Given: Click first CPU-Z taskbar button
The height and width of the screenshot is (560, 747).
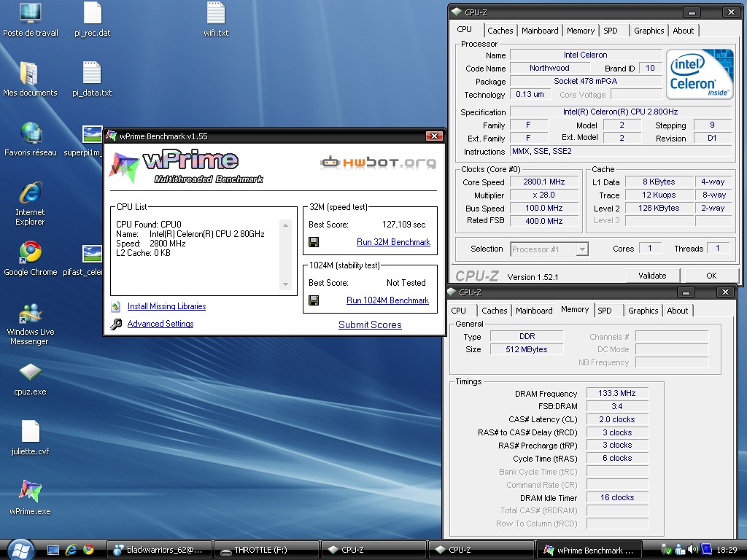Looking at the screenshot, I should pos(374,550).
